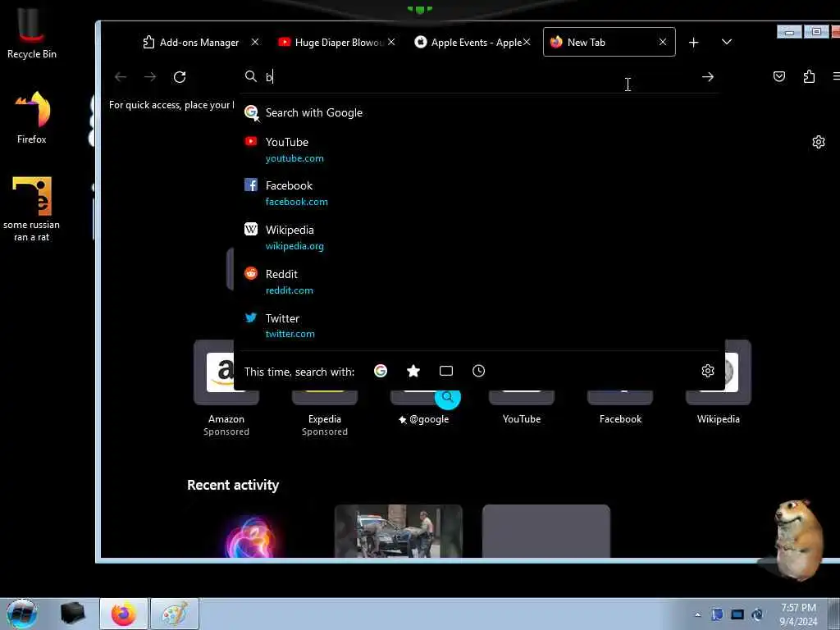Open search settings gear in dropdown
This screenshot has height=630, width=840.
pos(708,371)
